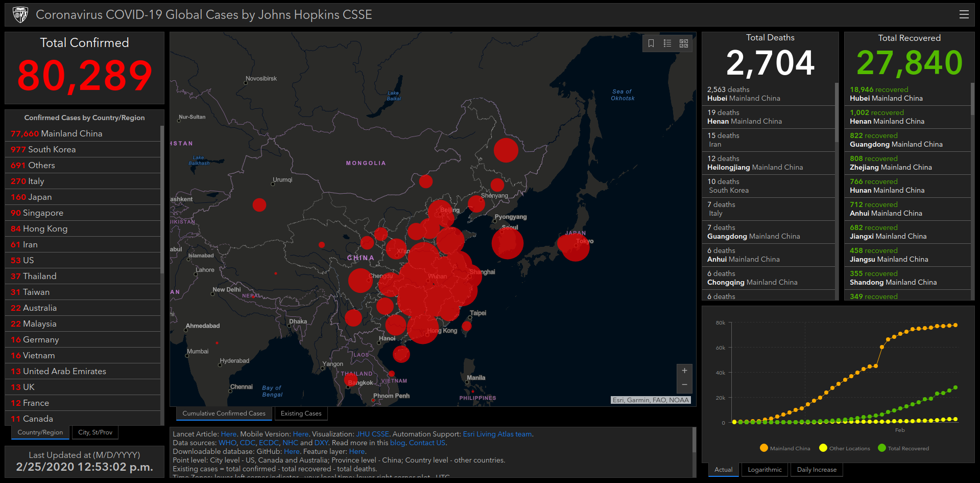
Task: Open the GitHub Here link
Action: [x=292, y=451]
